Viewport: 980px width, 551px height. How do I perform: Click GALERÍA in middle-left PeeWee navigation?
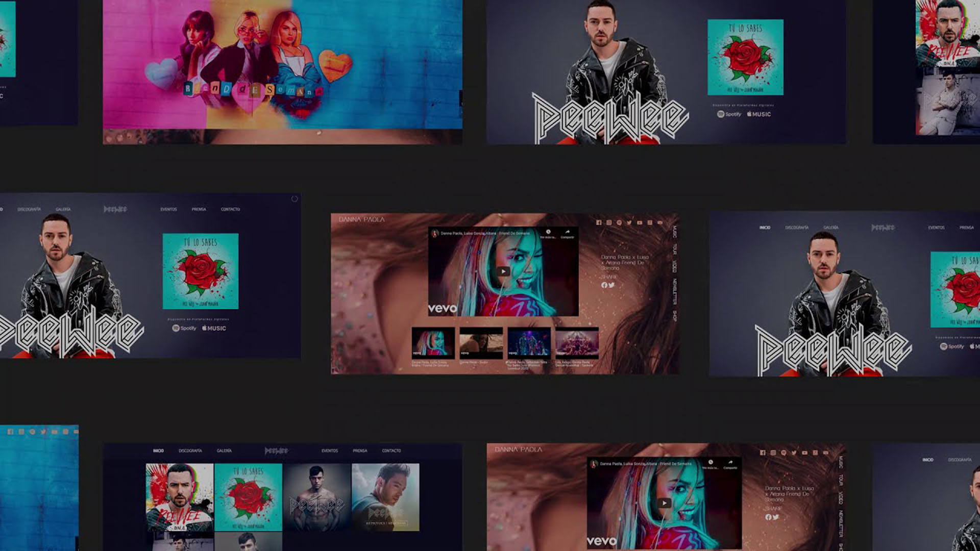[63, 209]
